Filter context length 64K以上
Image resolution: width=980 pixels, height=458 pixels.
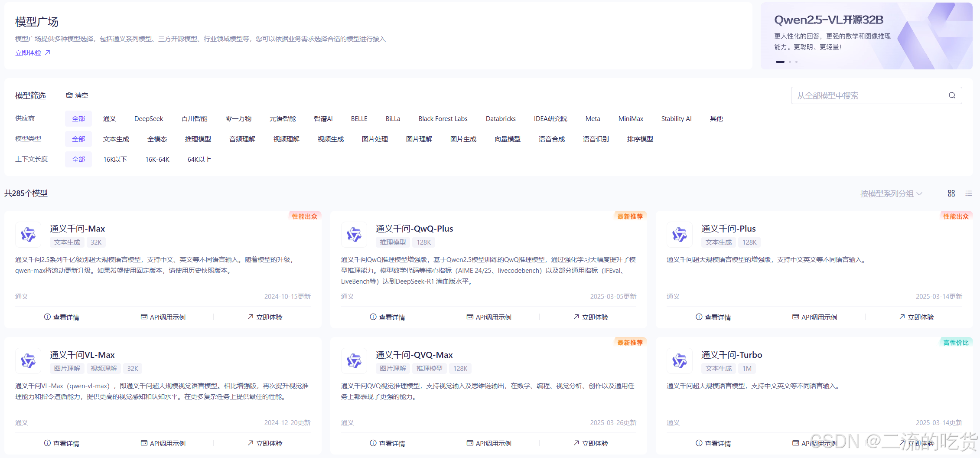point(199,159)
